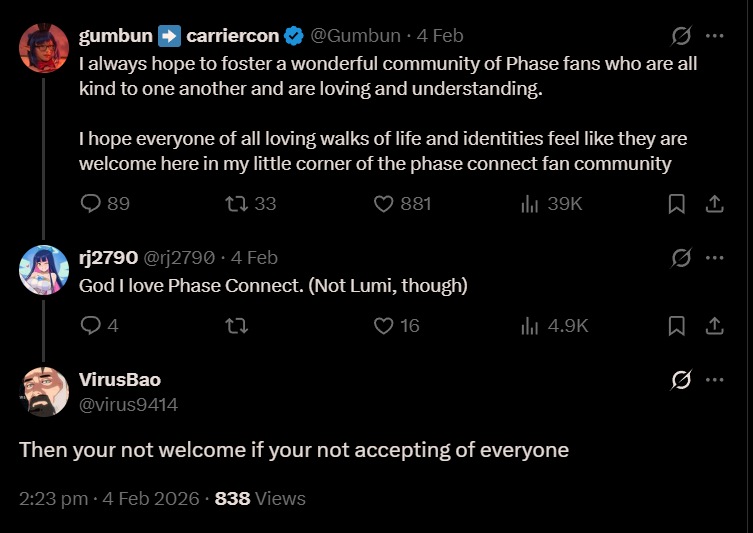This screenshot has height=533, width=753.
Task: Open the @Gumbun handle link
Action: 357,36
